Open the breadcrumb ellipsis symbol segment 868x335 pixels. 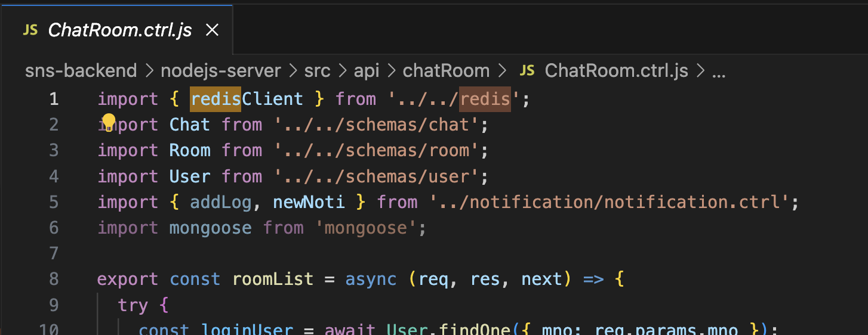(719, 72)
